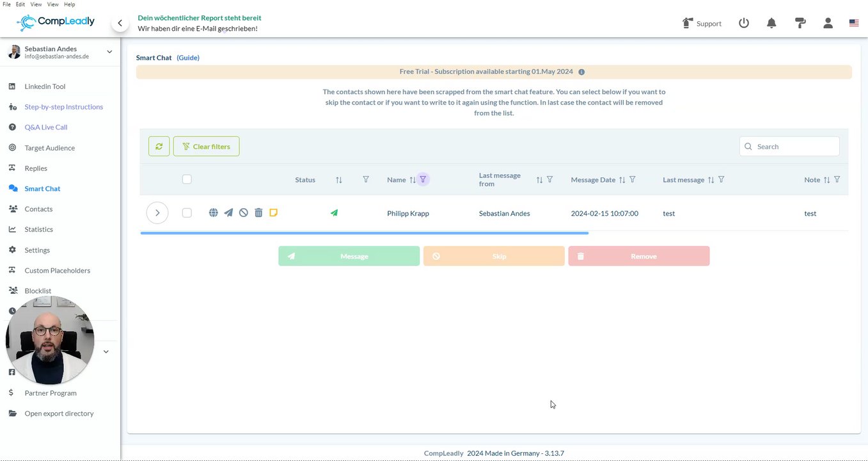Sort the Last message column
This screenshot has height=461, width=868.
click(x=711, y=180)
